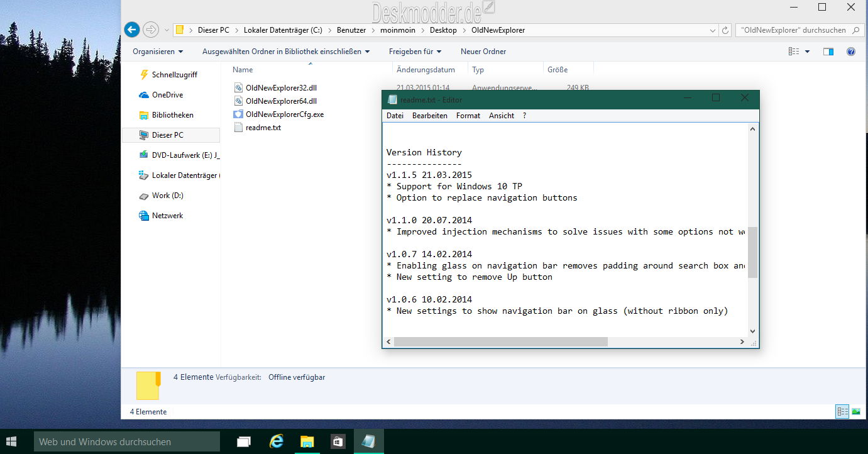Open Bearbeiten menu in Editor
Image resolution: width=868 pixels, height=454 pixels.
tap(430, 116)
